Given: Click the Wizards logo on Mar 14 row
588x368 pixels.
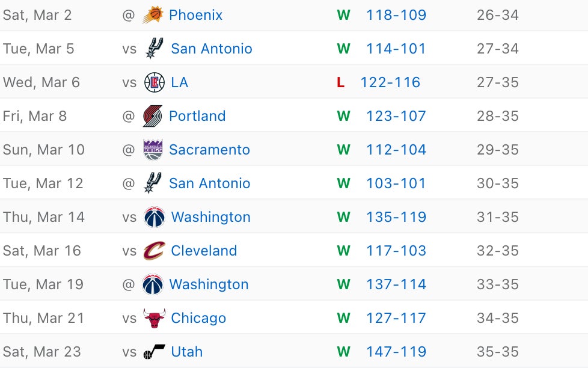Looking at the screenshot, I should (x=154, y=217).
